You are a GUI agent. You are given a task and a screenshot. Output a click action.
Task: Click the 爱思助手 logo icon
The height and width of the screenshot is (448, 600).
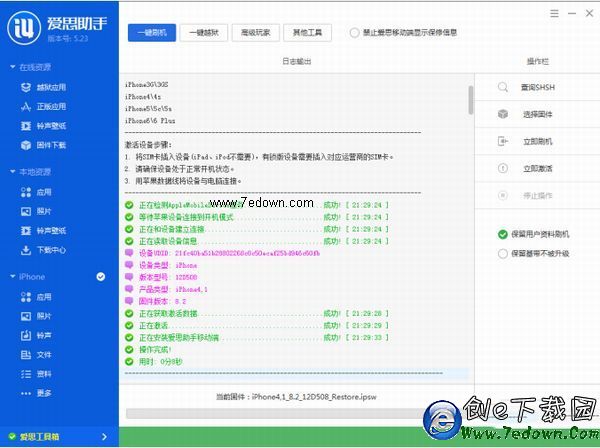(x=24, y=27)
